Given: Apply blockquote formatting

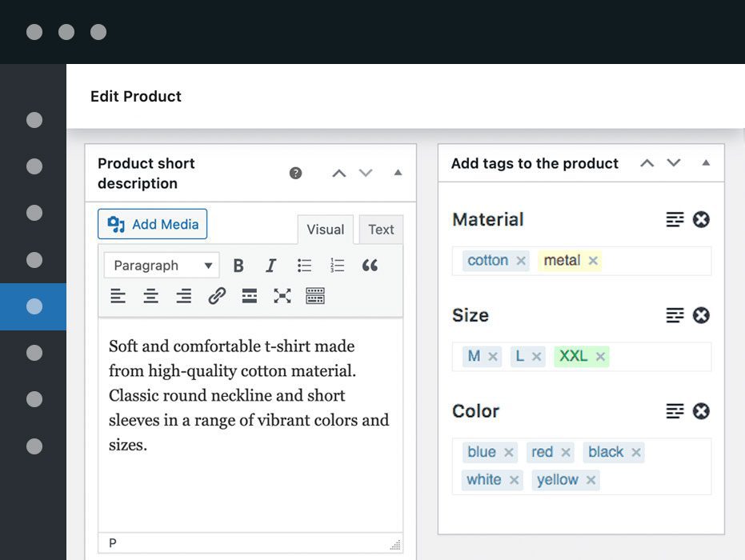Looking at the screenshot, I should pyautogui.click(x=370, y=266).
